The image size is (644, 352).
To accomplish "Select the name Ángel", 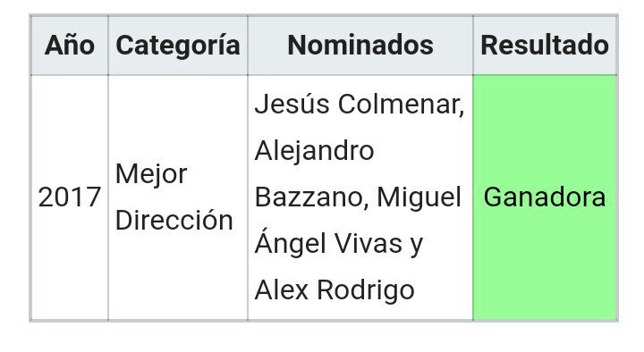I will pyautogui.click(x=287, y=243).
